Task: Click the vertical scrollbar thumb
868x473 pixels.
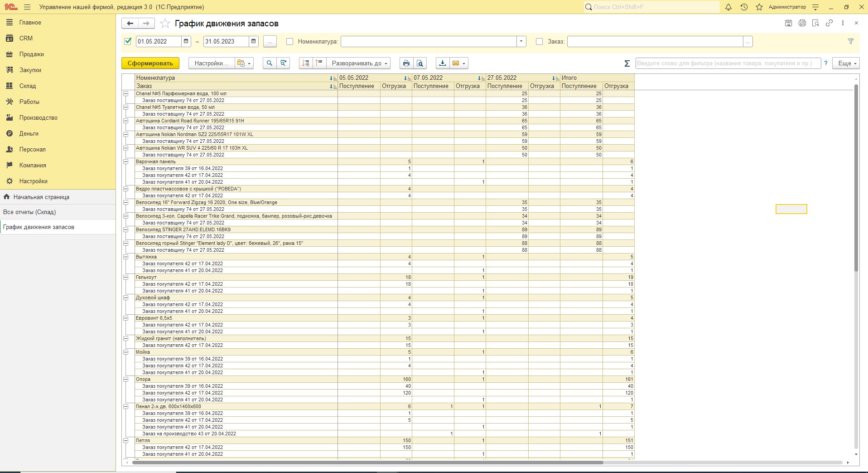Action: point(856,178)
